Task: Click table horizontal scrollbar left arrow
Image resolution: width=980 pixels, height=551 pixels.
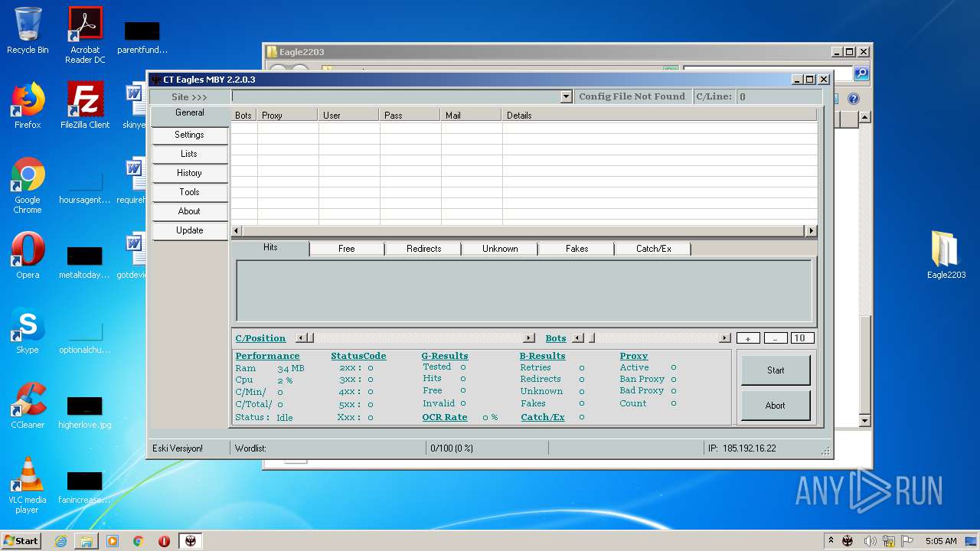Action: pos(237,230)
